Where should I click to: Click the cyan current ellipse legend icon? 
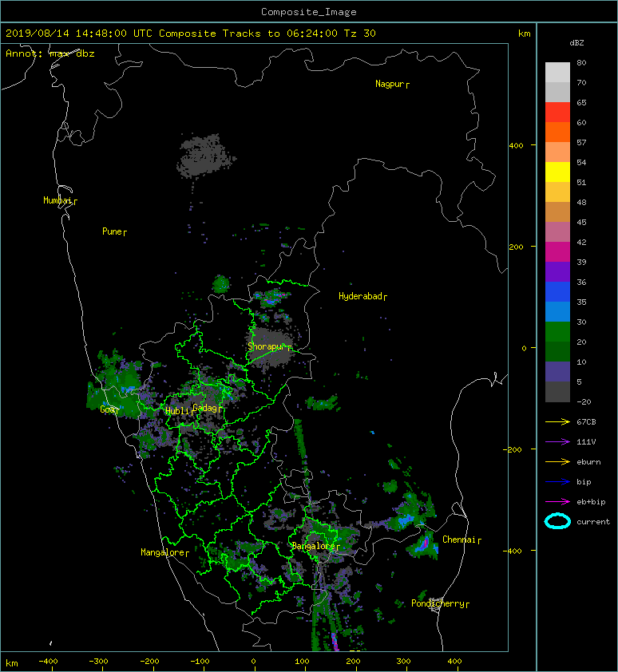(557, 521)
